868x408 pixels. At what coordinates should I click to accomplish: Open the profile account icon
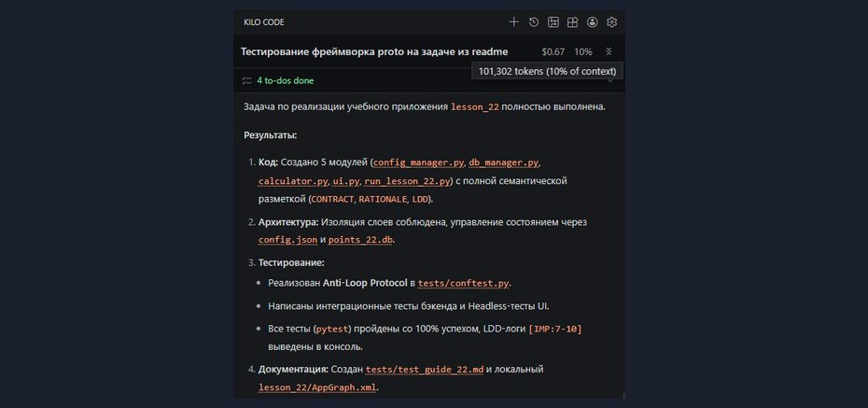(593, 22)
